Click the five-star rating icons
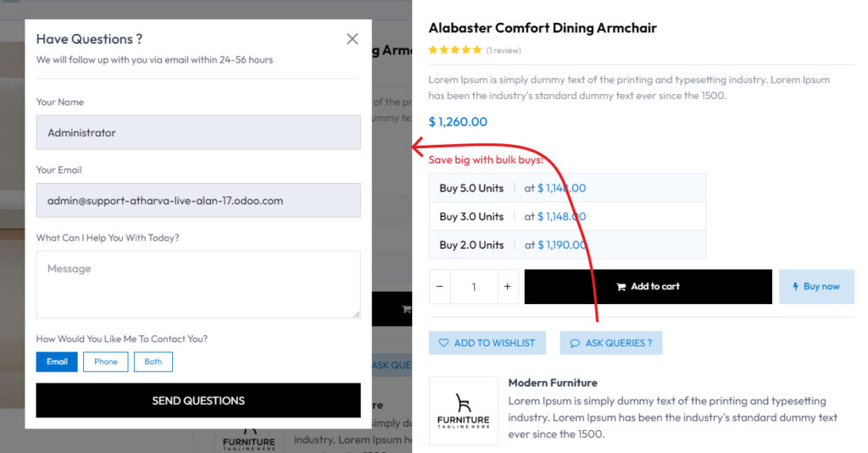868x453 pixels. click(455, 50)
